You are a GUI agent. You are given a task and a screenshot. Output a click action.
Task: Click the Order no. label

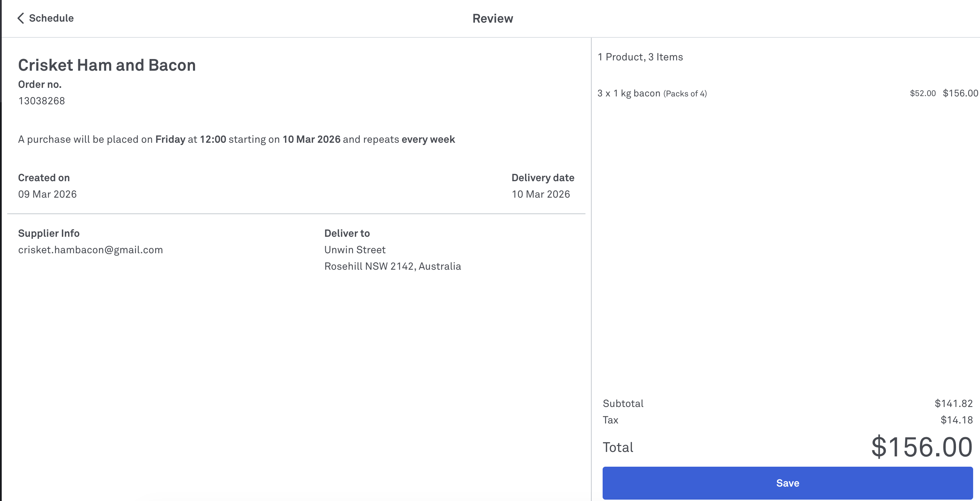tap(40, 84)
